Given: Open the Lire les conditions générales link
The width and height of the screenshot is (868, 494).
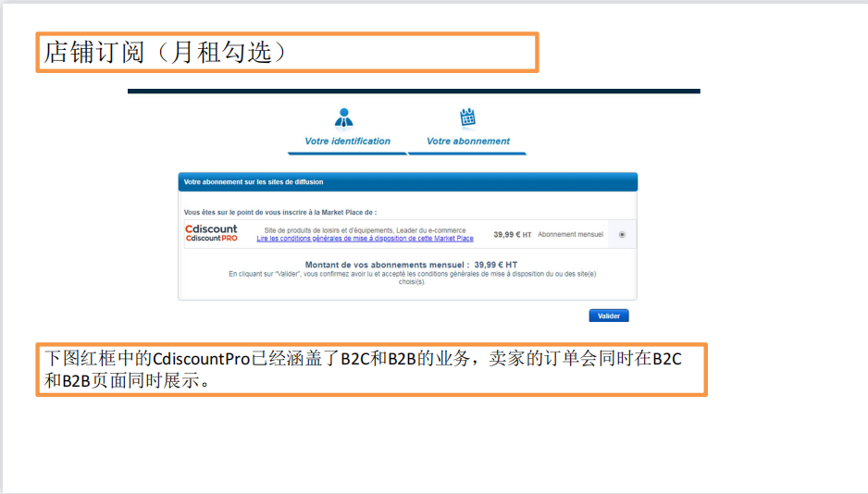Looking at the screenshot, I should 365,239.
